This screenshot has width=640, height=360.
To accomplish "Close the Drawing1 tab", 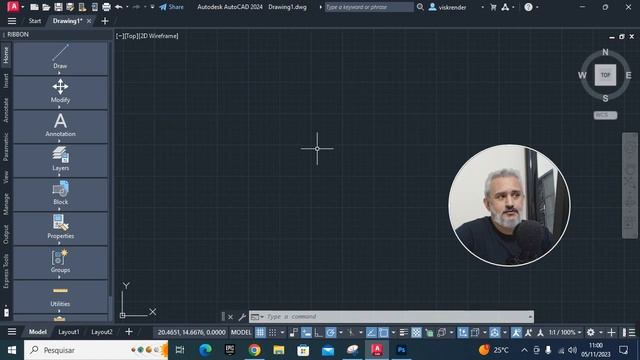I will point(89,21).
